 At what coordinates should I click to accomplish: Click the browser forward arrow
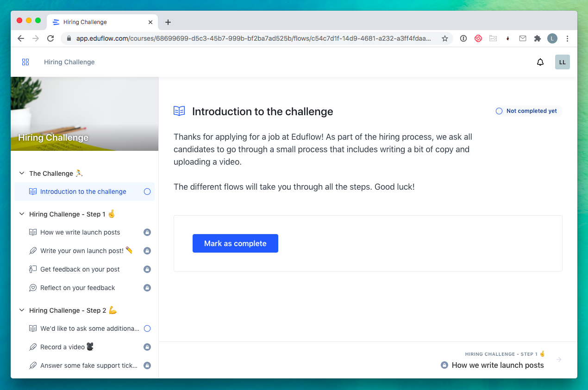[36, 38]
